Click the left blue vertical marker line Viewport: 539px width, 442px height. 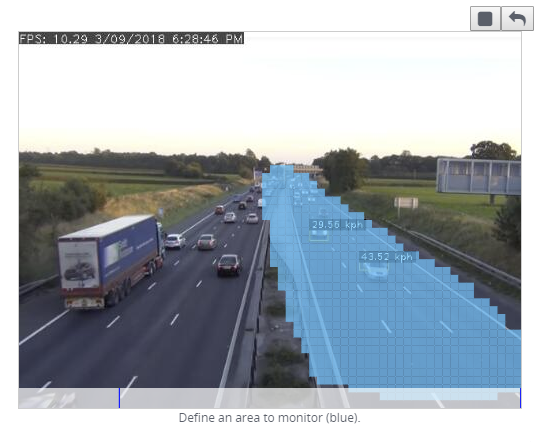(119, 398)
